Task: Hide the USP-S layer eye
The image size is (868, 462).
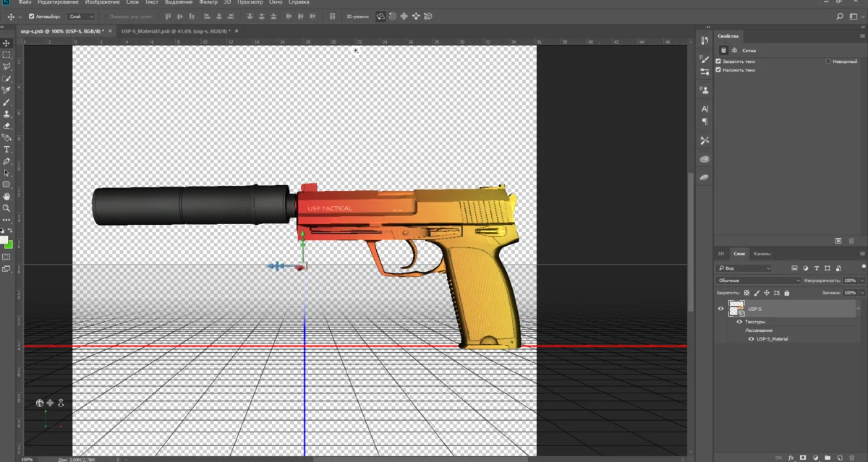Action: coord(720,309)
